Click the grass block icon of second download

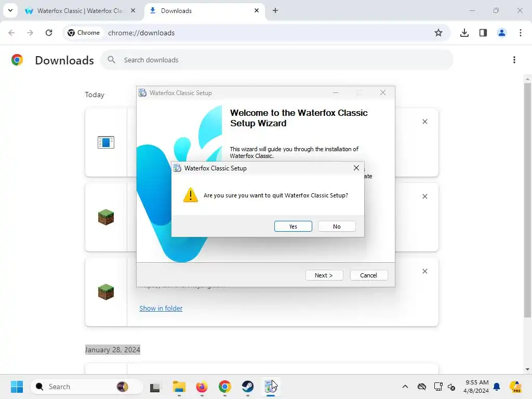pos(106,217)
